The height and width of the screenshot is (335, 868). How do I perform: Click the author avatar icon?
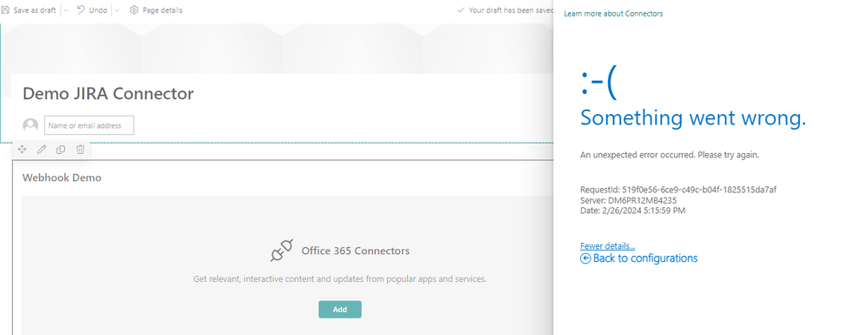(30, 125)
